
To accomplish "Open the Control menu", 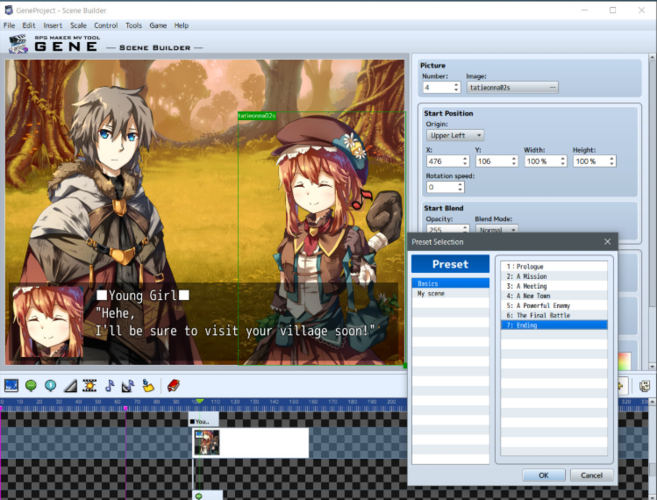I will [106, 26].
